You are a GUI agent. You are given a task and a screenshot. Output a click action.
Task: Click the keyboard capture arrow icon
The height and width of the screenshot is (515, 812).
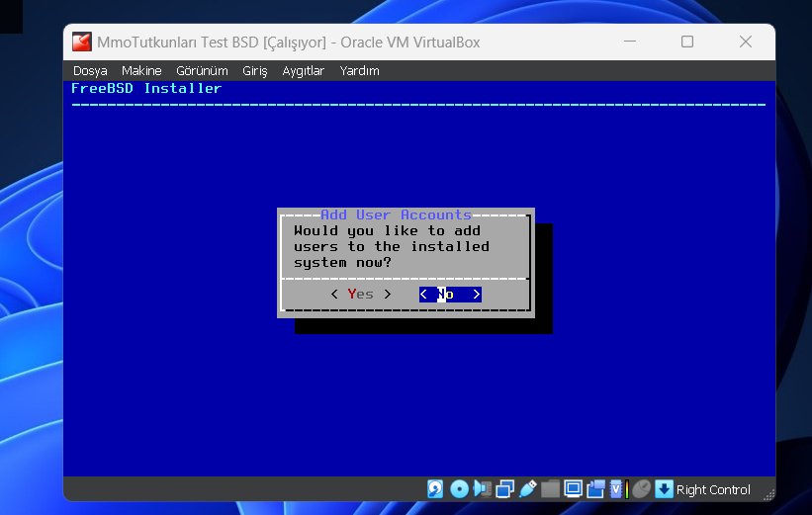[664, 488]
